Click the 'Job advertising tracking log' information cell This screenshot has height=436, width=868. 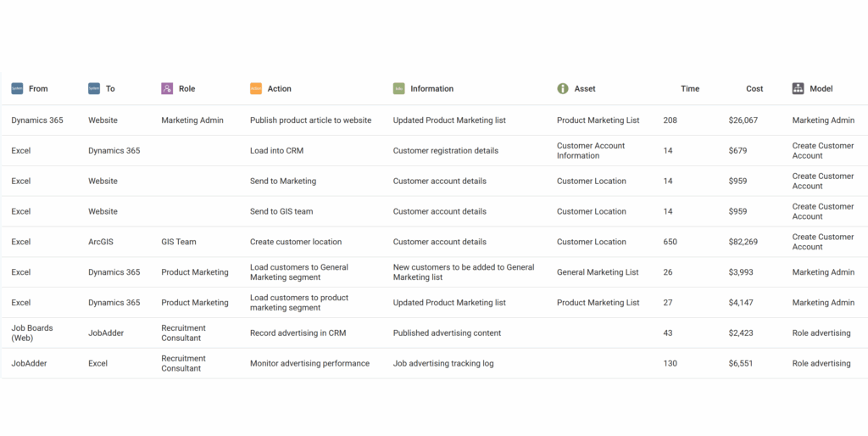[443, 364]
